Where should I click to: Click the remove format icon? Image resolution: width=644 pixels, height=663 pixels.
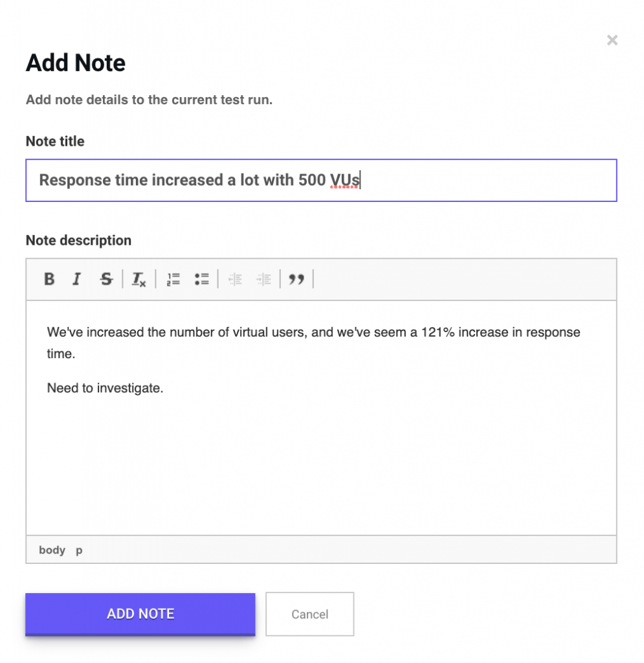tap(139, 279)
